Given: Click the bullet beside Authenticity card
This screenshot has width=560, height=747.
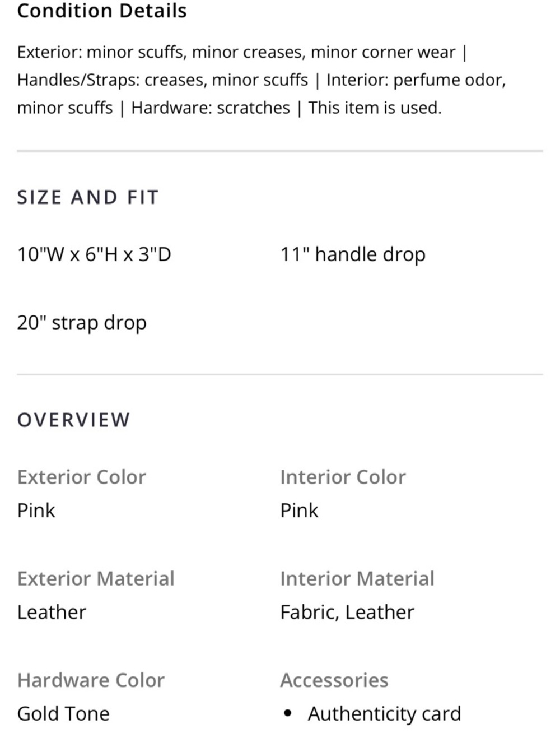Looking at the screenshot, I should [288, 713].
